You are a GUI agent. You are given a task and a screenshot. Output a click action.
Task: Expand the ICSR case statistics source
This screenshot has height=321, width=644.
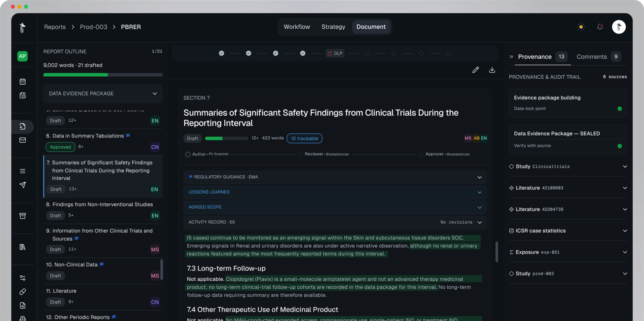click(x=568, y=231)
